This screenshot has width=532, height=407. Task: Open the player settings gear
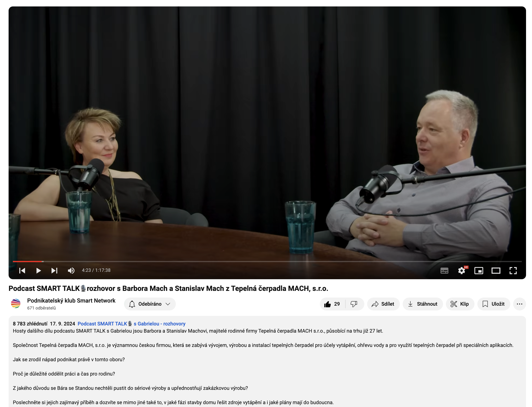[461, 270]
